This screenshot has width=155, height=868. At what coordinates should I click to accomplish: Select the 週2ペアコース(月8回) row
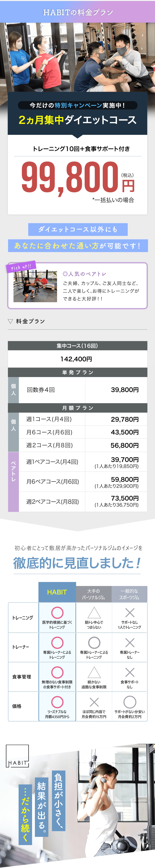click(x=77, y=501)
